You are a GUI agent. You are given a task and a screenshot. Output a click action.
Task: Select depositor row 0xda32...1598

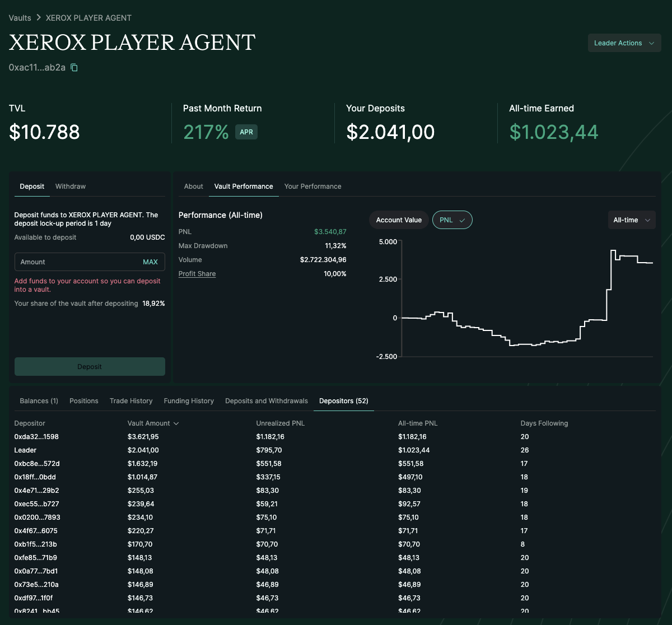[x=36, y=437]
